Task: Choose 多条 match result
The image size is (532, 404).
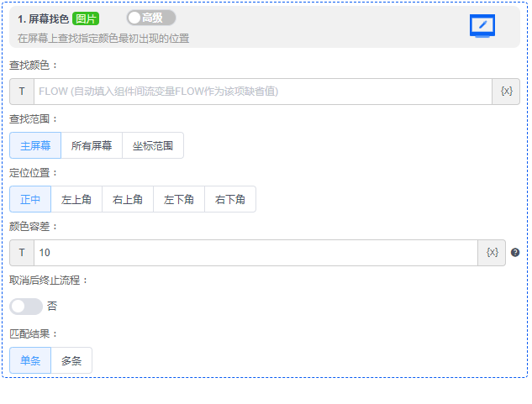Action: (x=71, y=360)
